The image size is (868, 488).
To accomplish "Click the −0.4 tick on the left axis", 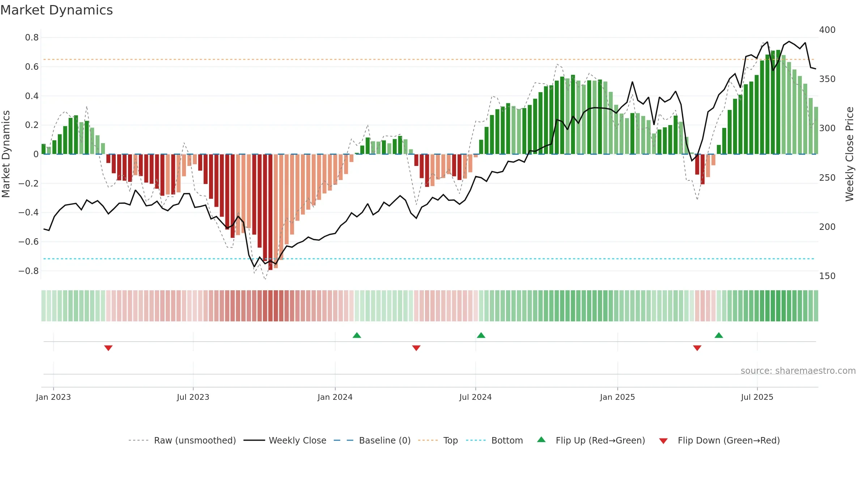I will click(29, 212).
